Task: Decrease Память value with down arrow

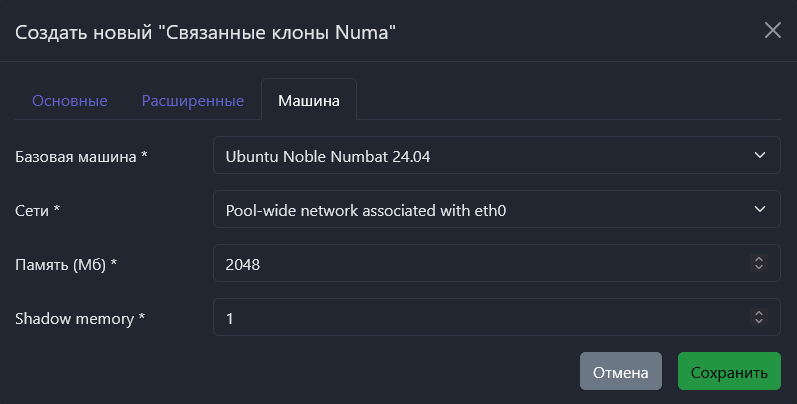Action: (759, 269)
